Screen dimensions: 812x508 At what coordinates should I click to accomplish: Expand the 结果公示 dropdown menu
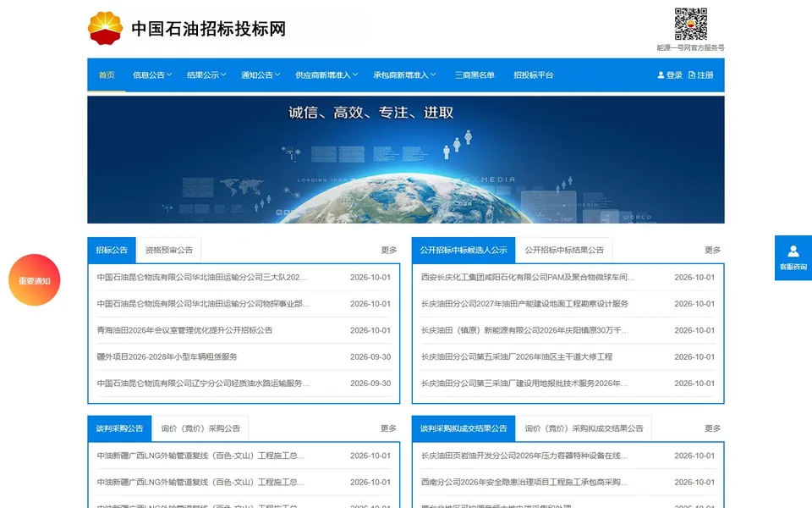tap(206, 75)
